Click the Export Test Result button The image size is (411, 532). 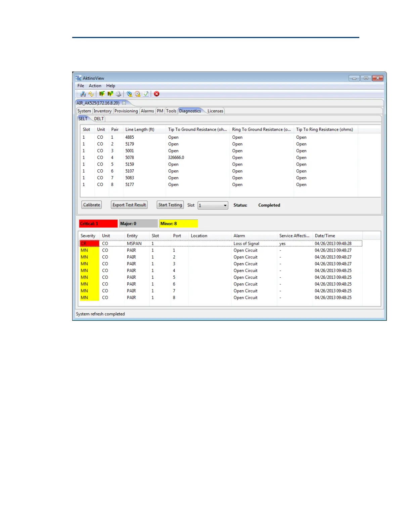click(x=129, y=205)
